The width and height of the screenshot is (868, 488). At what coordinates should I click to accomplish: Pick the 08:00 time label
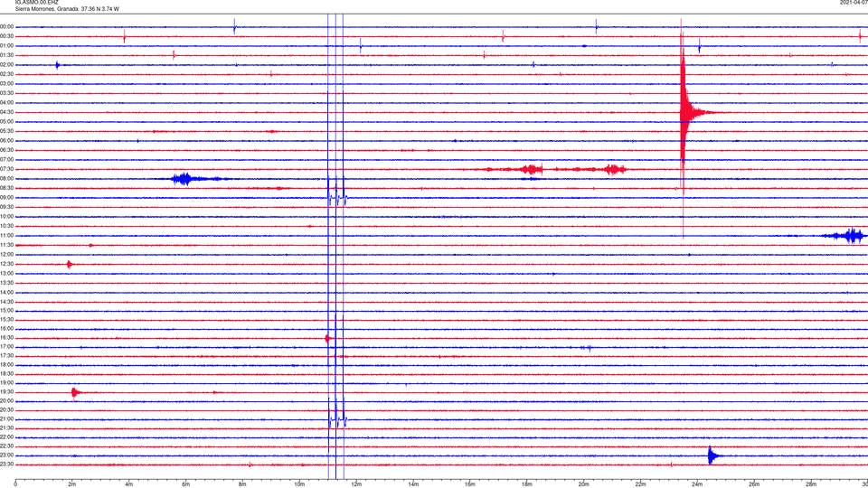[7, 179]
